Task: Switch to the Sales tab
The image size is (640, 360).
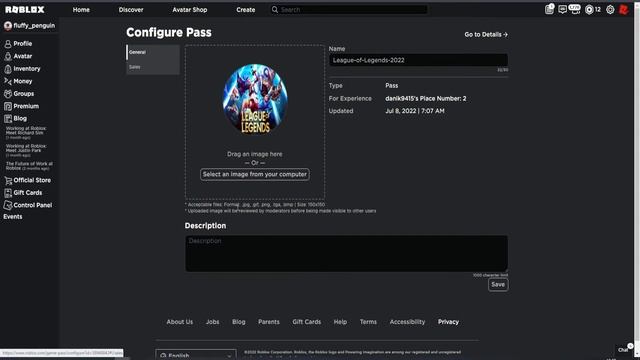Action: 153,67
